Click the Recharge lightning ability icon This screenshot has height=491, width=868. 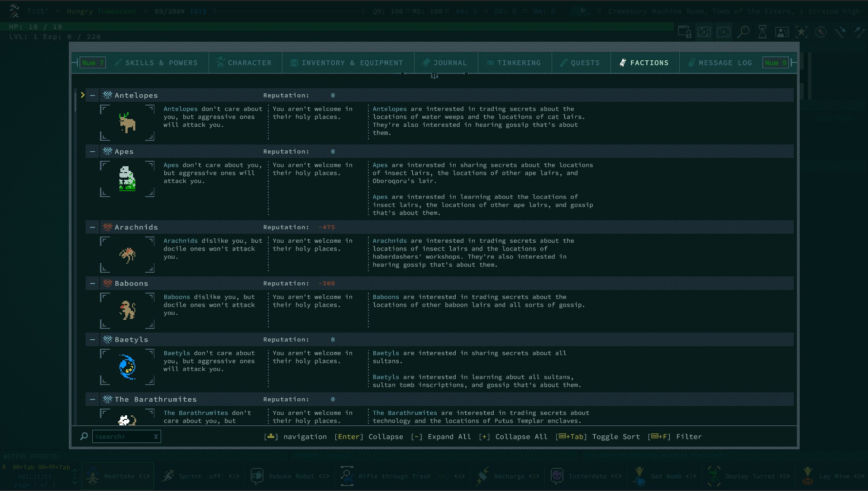click(482, 476)
